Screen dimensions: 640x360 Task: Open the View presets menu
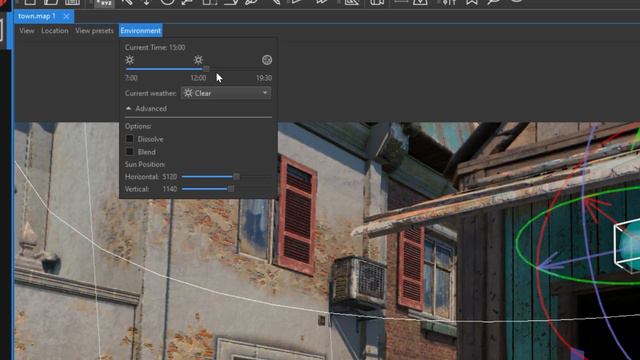(x=94, y=31)
